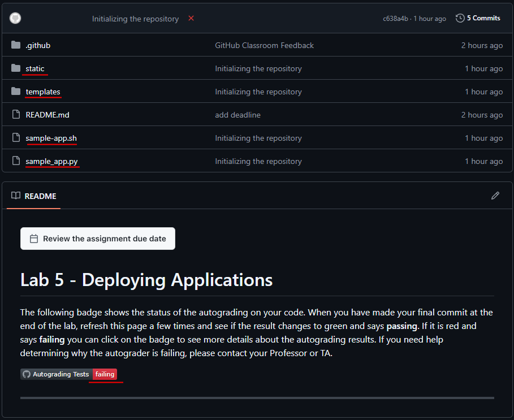Click the GitHub avatar icon in commit header
Viewport: 514px width, 420px height.
(15, 18)
